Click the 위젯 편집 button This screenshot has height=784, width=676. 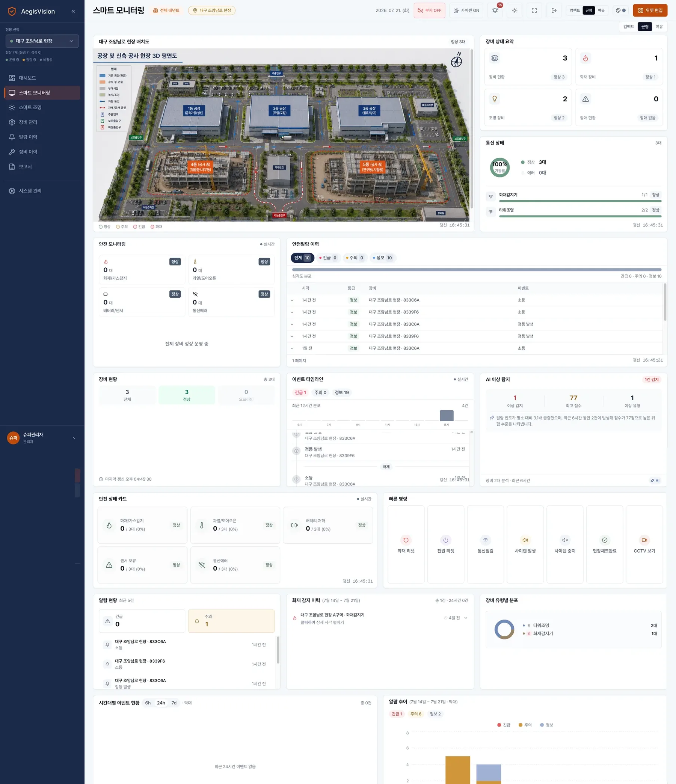pyautogui.click(x=650, y=11)
